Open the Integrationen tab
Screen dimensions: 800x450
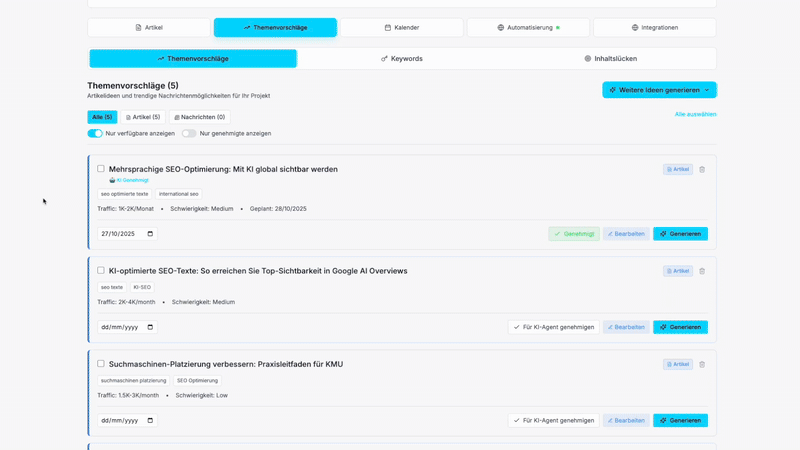tap(655, 28)
